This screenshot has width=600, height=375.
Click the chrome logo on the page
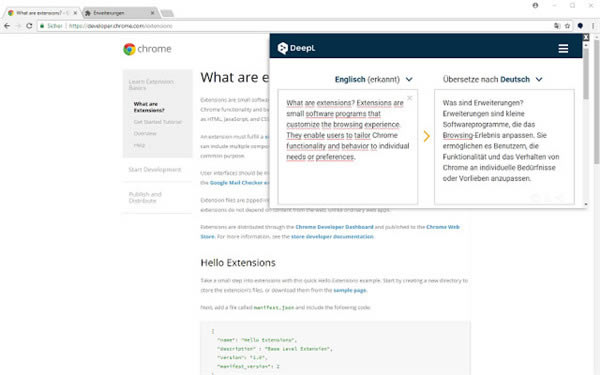tap(147, 49)
